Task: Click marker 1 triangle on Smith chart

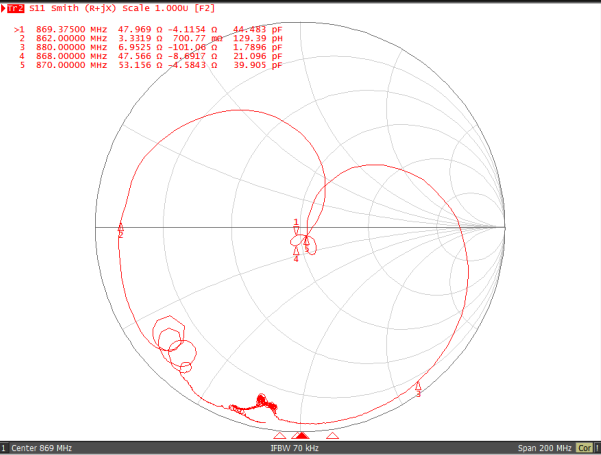Action: (x=296, y=229)
